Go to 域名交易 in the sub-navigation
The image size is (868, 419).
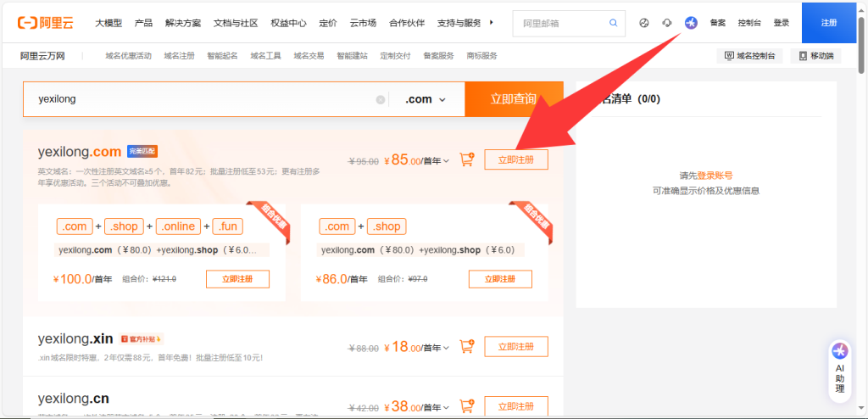309,56
